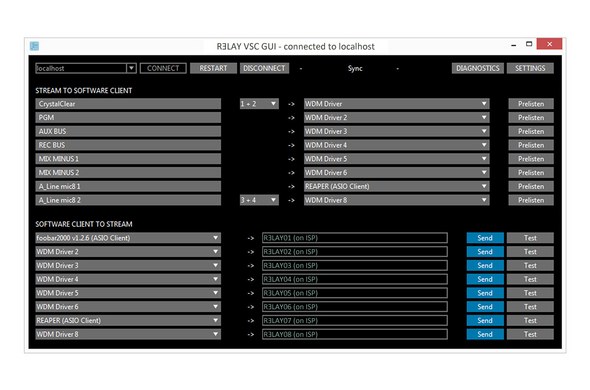This screenshot has height=390, width=590.
Task: Click the DISCONNECT button
Action: pos(264,68)
